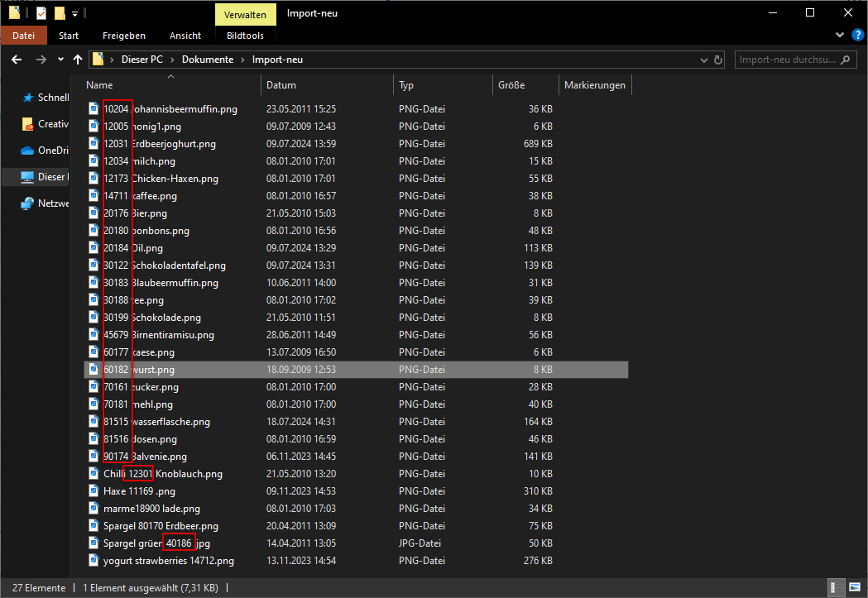Screen dimensions: 868x598
Task: Open the Customize Quick Access Toolbar dropdown
Action: [x=74, y=14]
